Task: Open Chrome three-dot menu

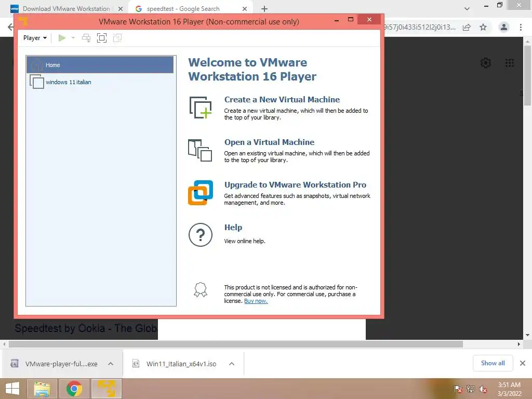Action: pos(521,27)
